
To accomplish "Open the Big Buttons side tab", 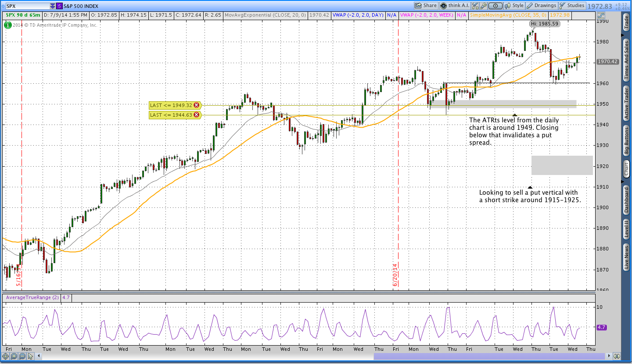I will (x=626, y=140).
